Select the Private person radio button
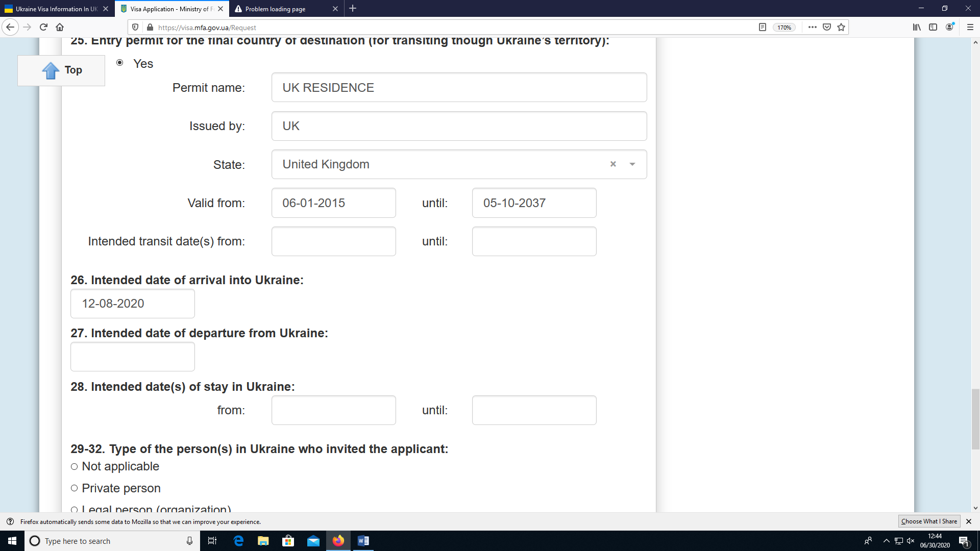980x551 pixels. coord(74,488)
